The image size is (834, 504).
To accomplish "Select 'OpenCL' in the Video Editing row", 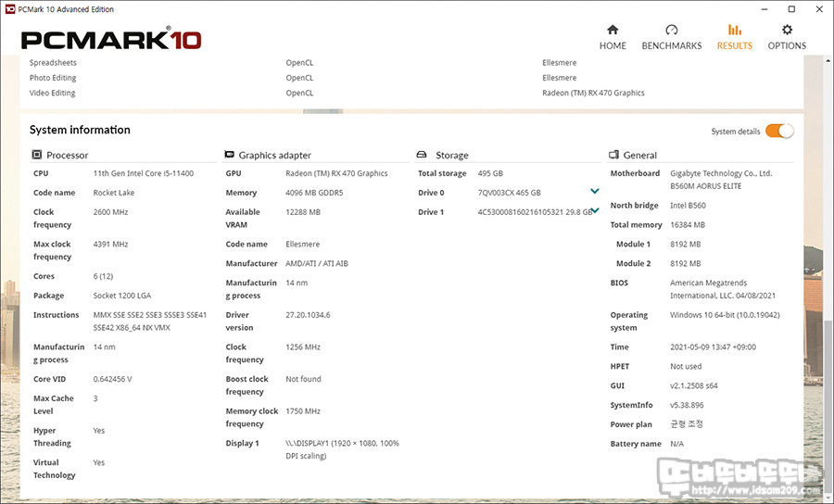I will click(299, 93).
